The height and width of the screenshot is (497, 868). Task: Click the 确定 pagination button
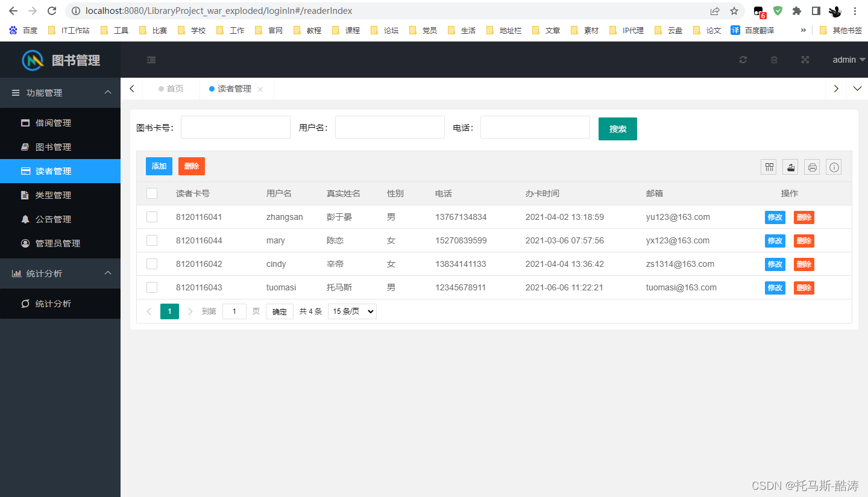(x=280, y=311)
